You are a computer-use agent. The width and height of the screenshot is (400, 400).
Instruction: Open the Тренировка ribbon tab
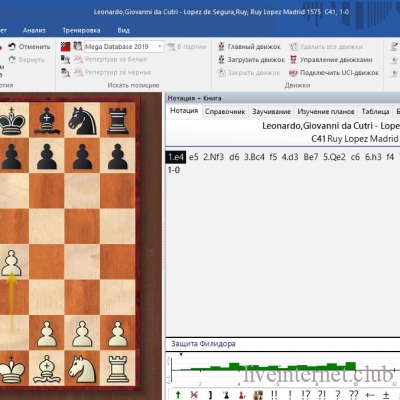(x=81, y=30)
